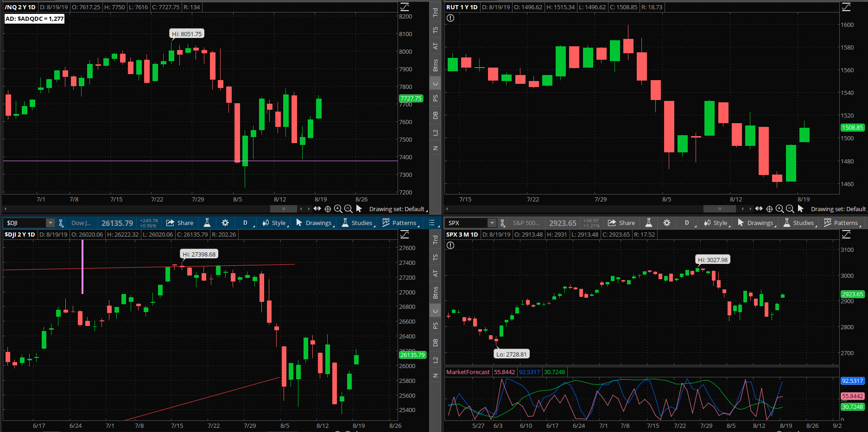Click the symbol link clip icon beside SPX

pyautogui.click(x=502, y=223)
